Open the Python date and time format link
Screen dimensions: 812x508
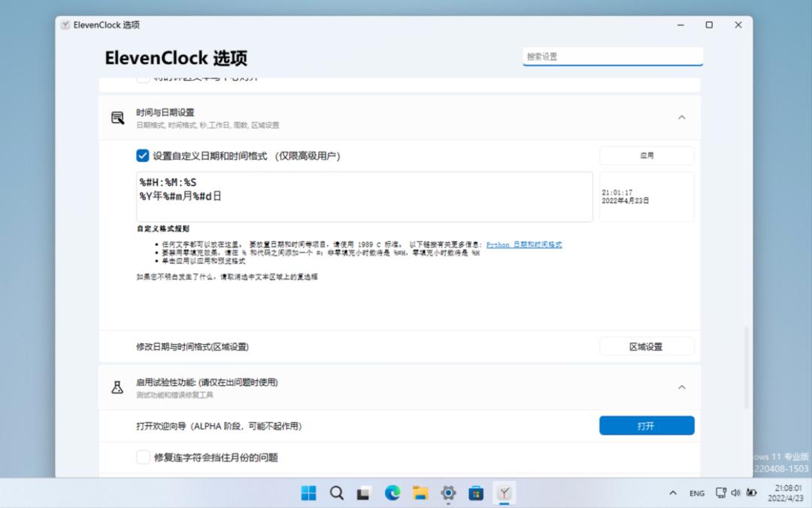point(524,245)
